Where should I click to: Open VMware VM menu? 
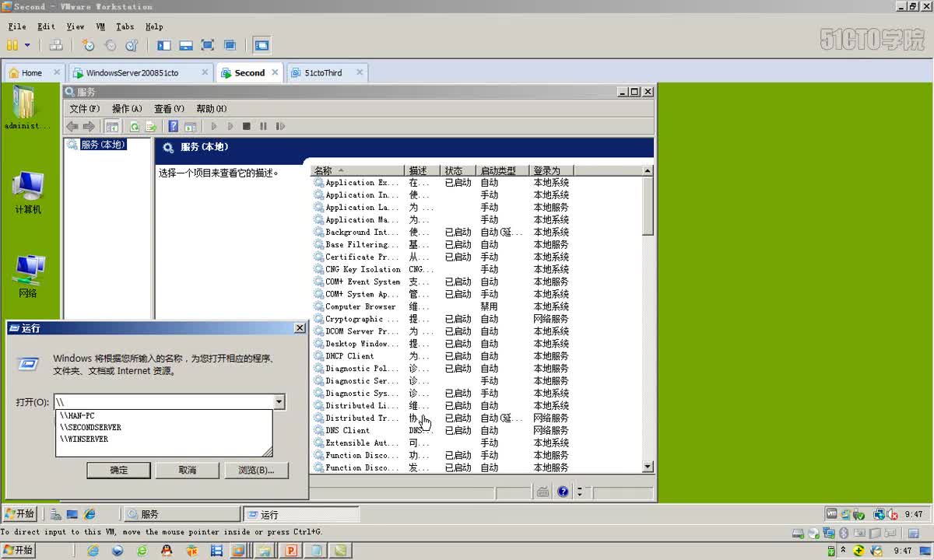(x=100, y=26)
